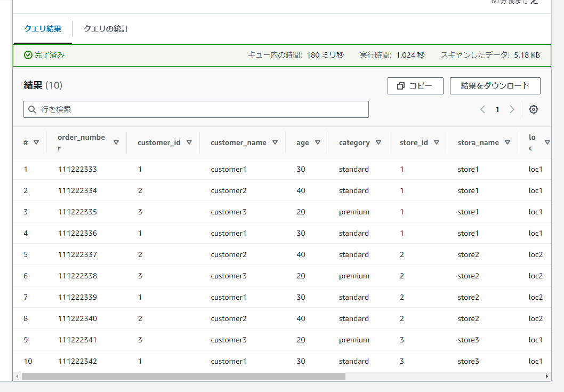Screen dimensions: 564x392
Task: Click the 実行時間: 1.024 秒 label
Action: click(392, 55)
